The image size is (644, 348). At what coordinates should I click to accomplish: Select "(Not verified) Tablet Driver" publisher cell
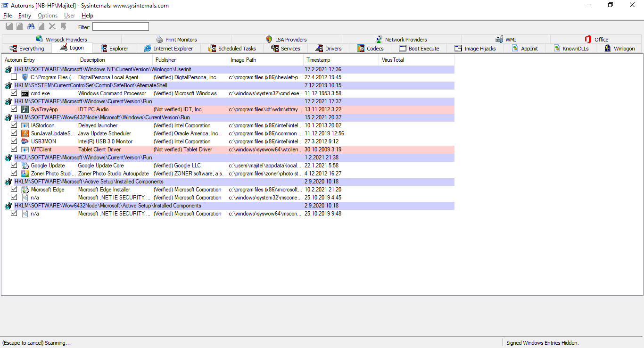click(183, 149)
